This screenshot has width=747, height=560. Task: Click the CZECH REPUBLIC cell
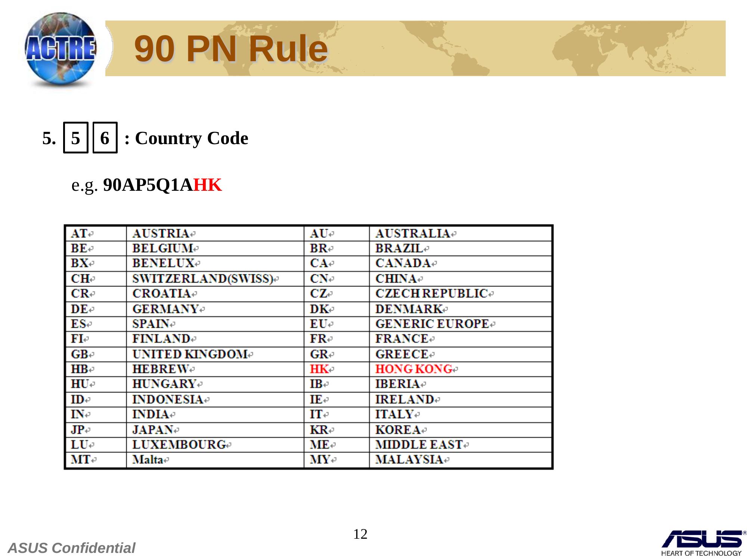[x=431, y=293]
